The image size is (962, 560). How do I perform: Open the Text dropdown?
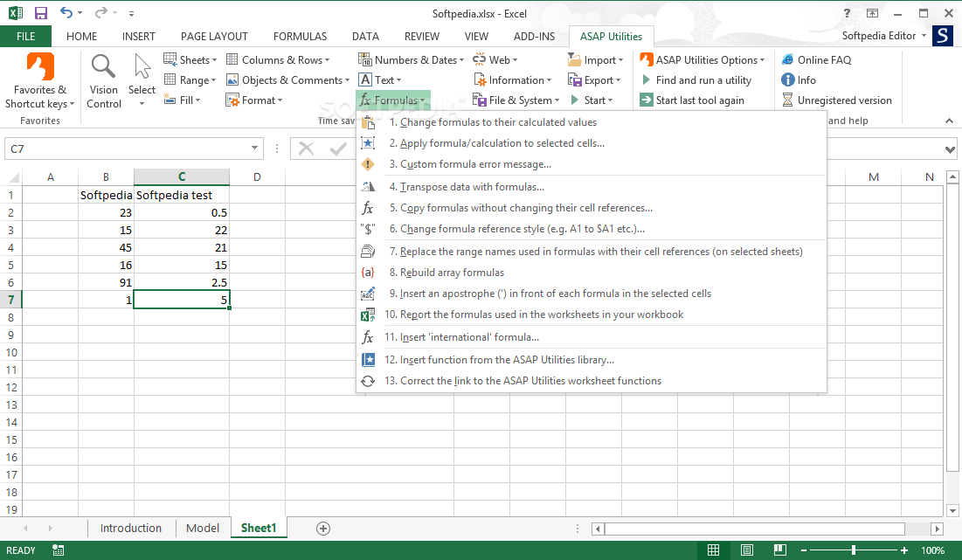[380, 80]
